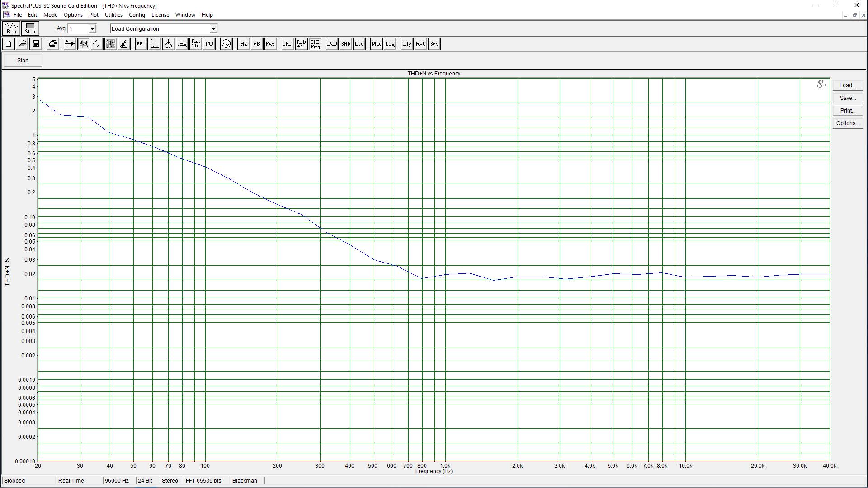
Task: Toggle the THD Freq utility button
Action: 315,44
